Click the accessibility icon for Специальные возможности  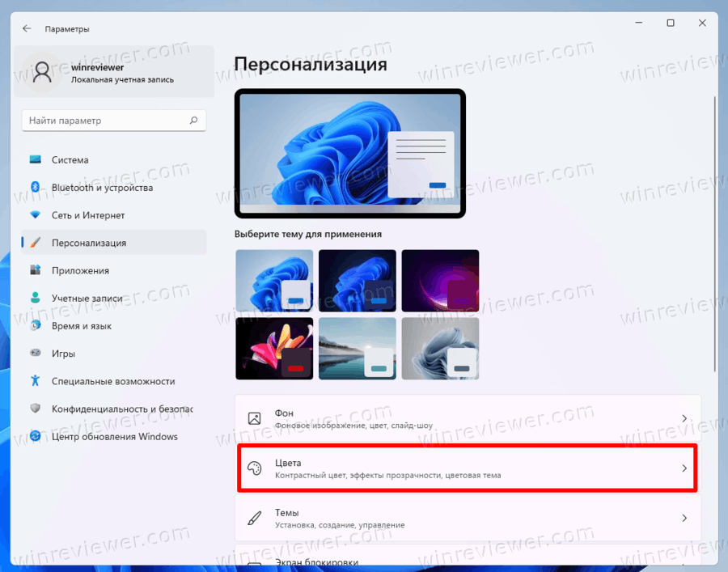[x=36, y=381]
